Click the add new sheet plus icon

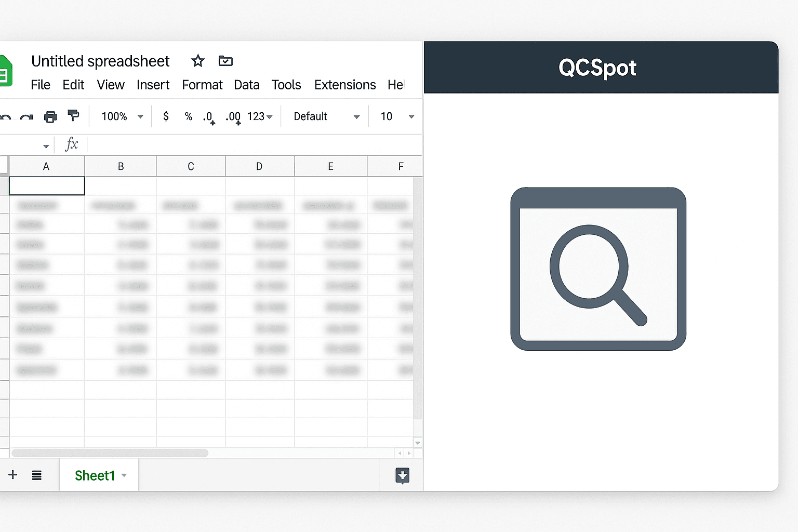click(x=13, y=475)
